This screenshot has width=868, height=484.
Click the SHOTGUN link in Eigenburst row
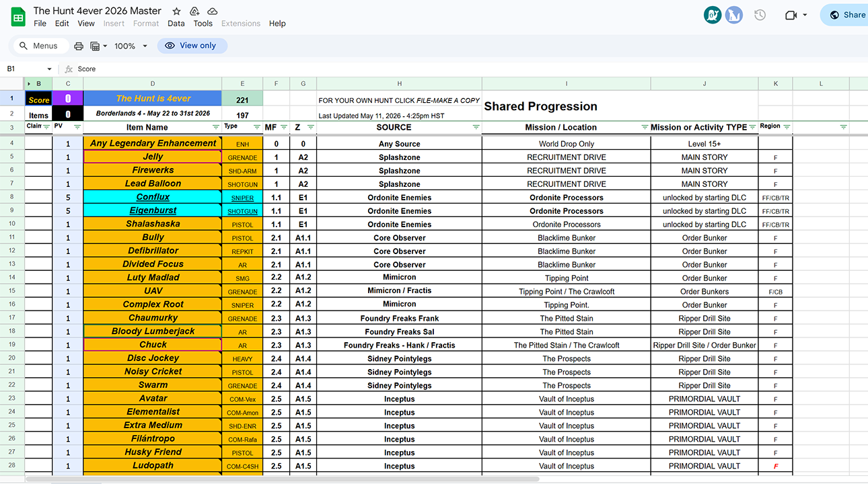pos(242,211)
